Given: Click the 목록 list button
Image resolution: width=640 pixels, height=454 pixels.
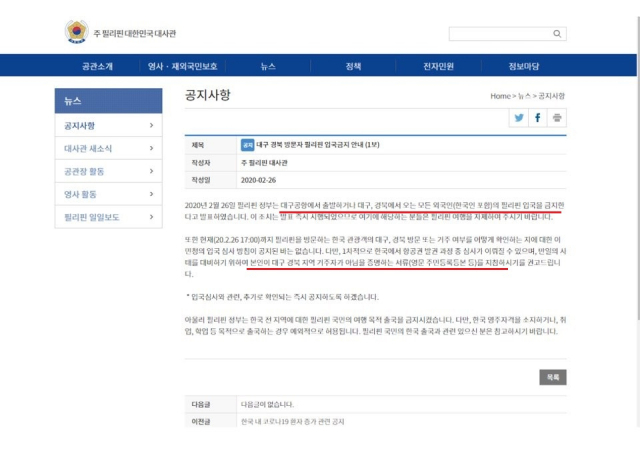Looking at the screenshot, I should (x=553, y=377).
